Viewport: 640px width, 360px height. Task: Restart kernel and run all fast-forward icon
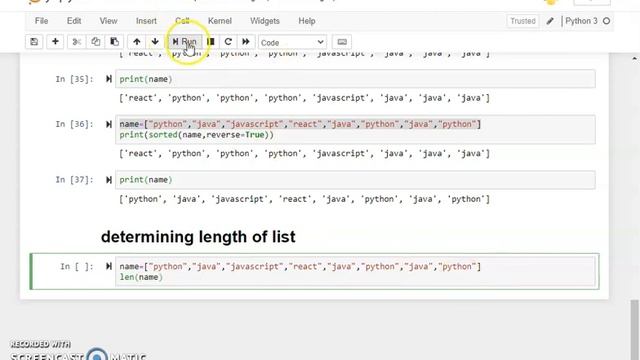pos(246,42)
